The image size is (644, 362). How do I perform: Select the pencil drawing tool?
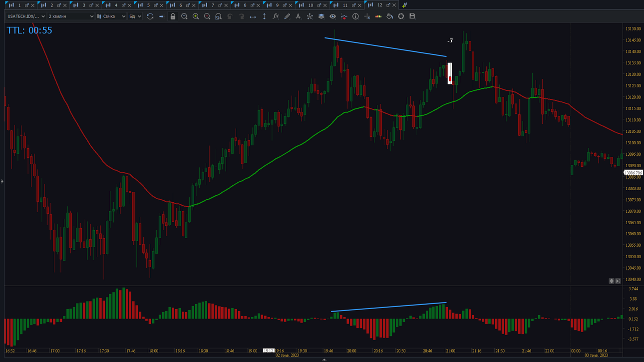pos(287,16)
